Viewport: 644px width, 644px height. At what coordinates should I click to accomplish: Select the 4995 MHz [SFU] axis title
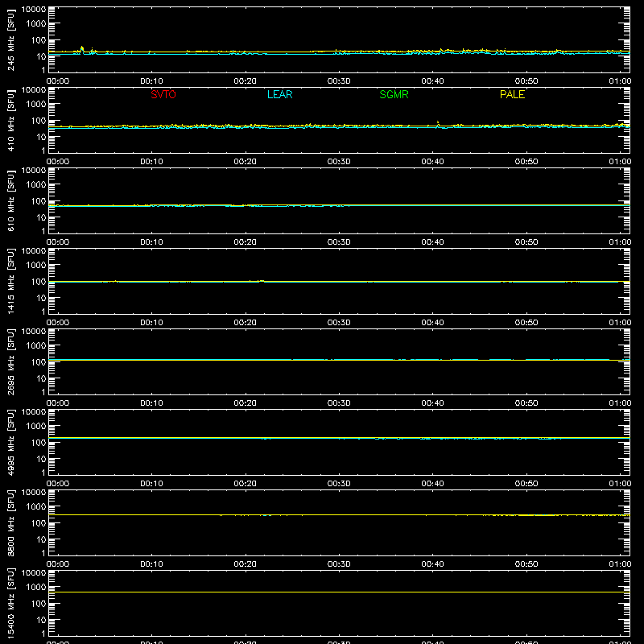coord(10,442)
